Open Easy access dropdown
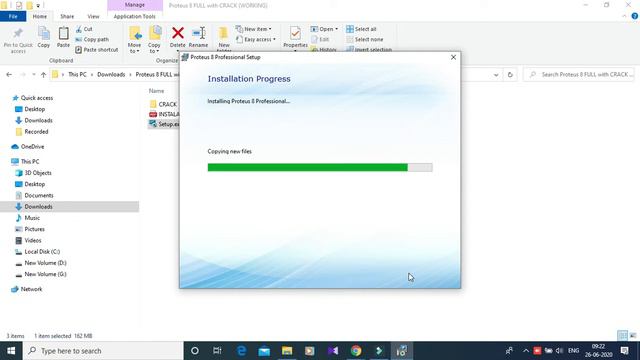The width and height of the screenshot is (640, 360). 256,40
